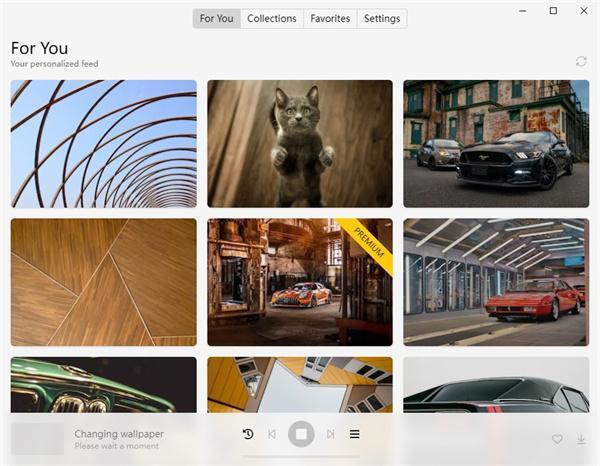Pick the red Ferrari wallpaper
Image resolution: width=600 pixels, height=466 pixels.
pyautogui.click(x=496, y=282)
